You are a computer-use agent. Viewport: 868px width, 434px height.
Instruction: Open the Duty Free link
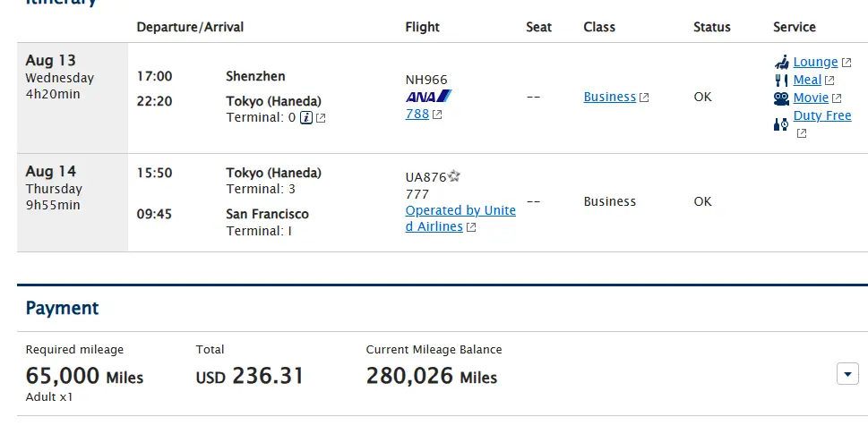[x=822, y=115]
